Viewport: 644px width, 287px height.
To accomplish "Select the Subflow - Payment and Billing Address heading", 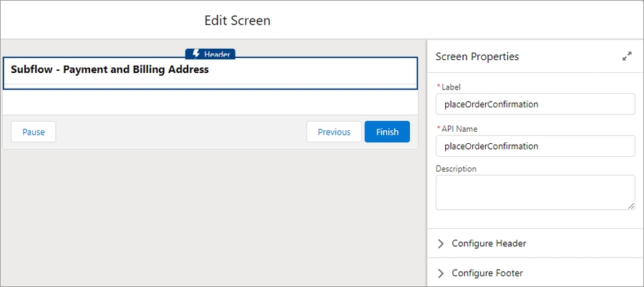I will click(109, 70).
